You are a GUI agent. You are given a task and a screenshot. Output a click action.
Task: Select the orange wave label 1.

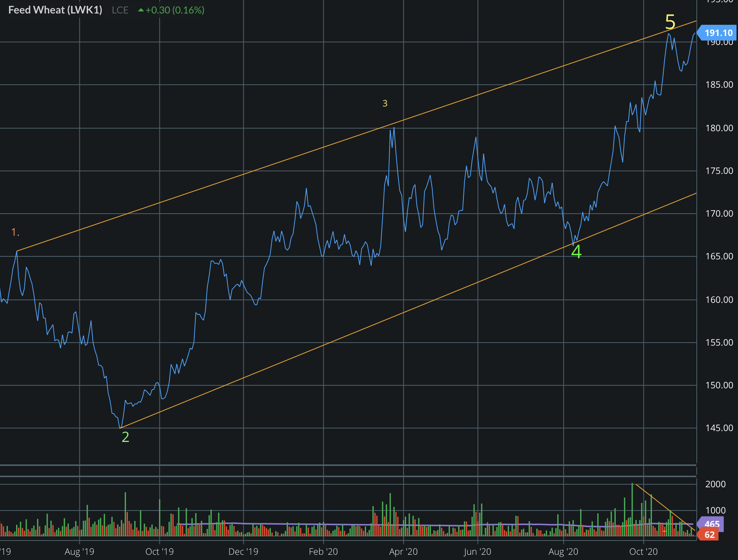15,232
